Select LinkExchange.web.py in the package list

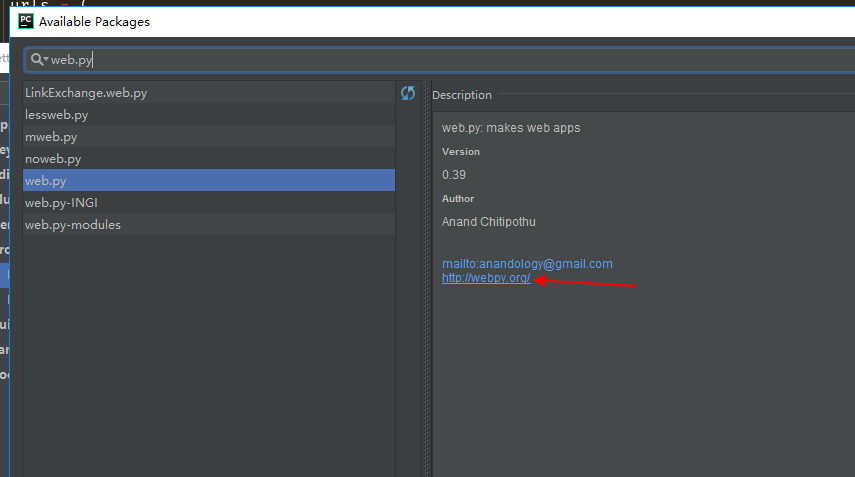pos(86,93)
